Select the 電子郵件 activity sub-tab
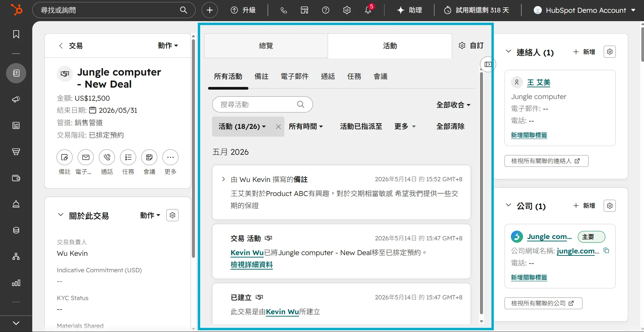644x332 pixels. click(x=295, y=77)
